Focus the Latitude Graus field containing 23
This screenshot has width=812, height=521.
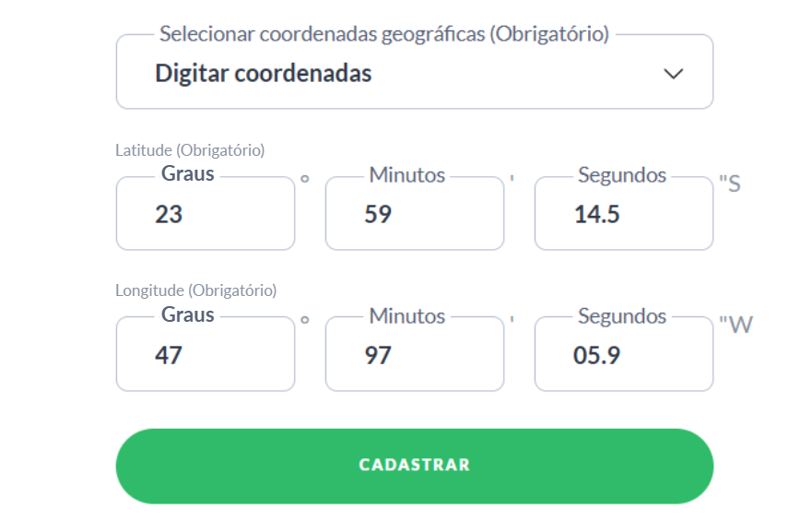click(205, 215)
